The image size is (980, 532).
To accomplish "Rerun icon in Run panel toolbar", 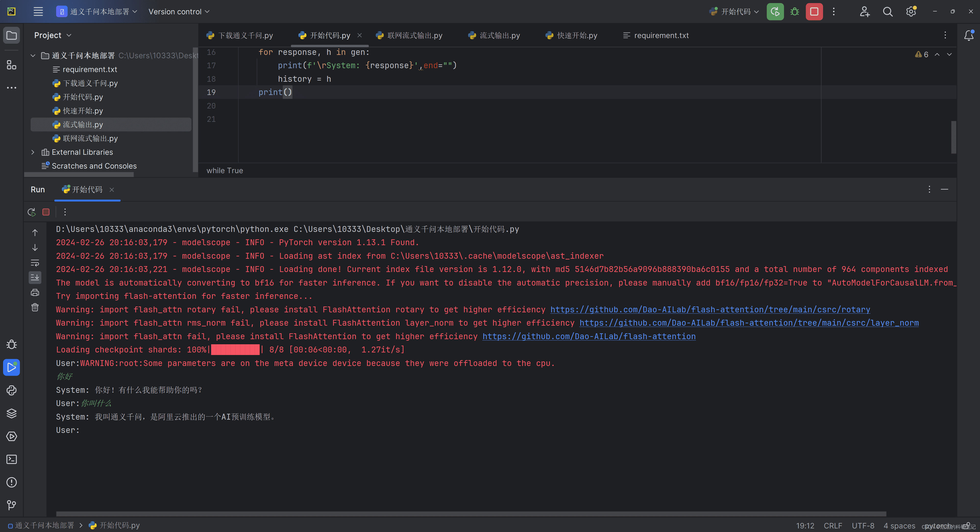I will [32, 212].
